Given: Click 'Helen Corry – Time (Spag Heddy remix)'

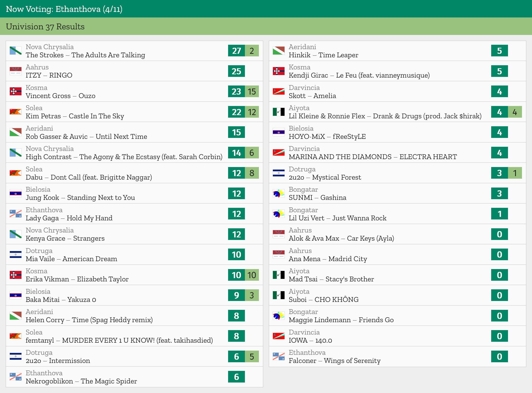Looking at the screenshot, I should pos(89,320).
